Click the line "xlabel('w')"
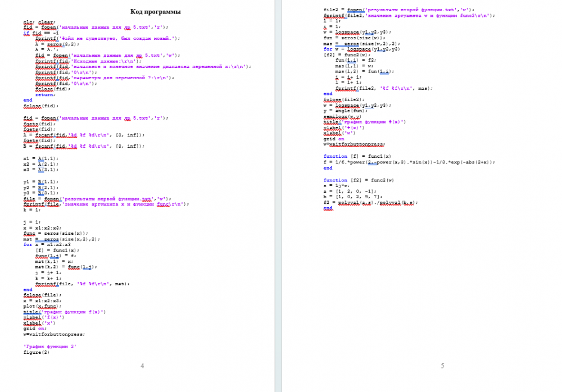The image size is (562, 392). tap(339, 133)
